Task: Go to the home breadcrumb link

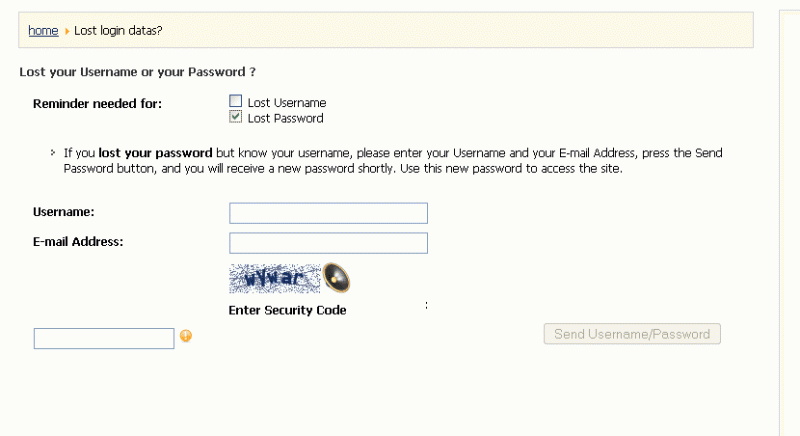Action: point(43,31)
